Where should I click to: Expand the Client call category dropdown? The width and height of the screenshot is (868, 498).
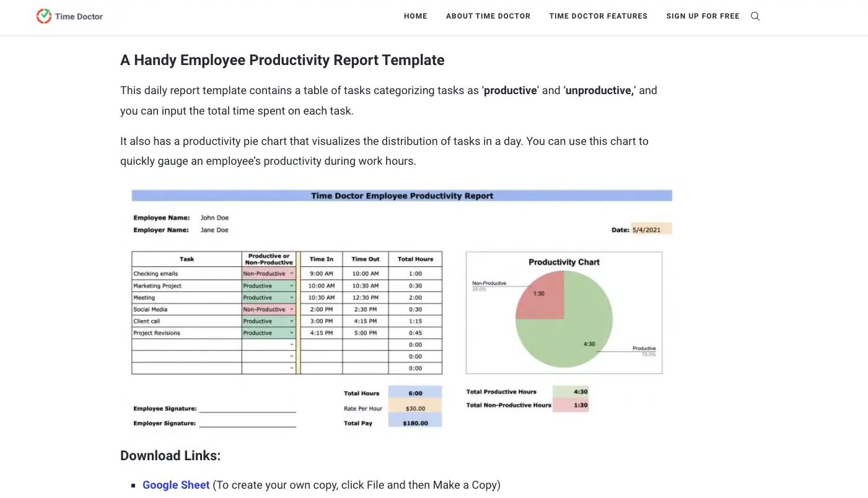click(291, 321)
